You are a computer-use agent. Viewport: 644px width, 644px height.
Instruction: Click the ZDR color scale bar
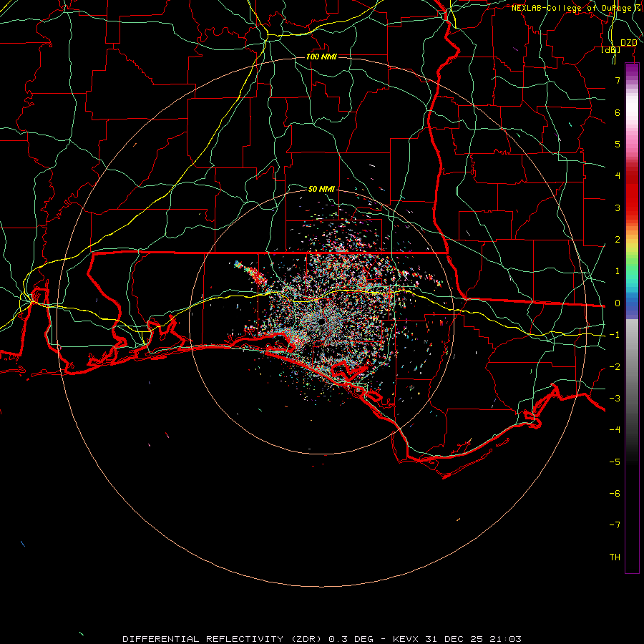pyautogui.click(x=632, y=318)
